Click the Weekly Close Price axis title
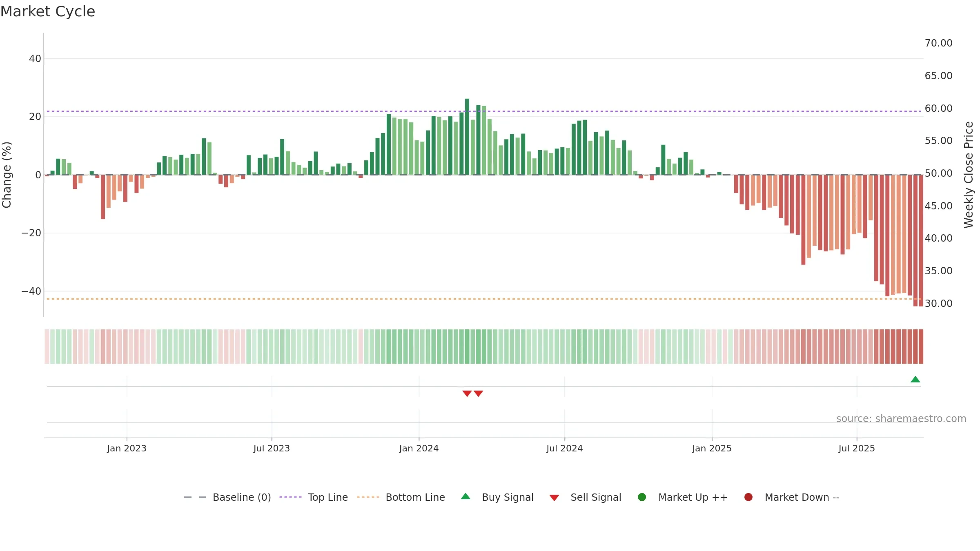980x551 pixels. pyautogui.click(x=969, y=175)
